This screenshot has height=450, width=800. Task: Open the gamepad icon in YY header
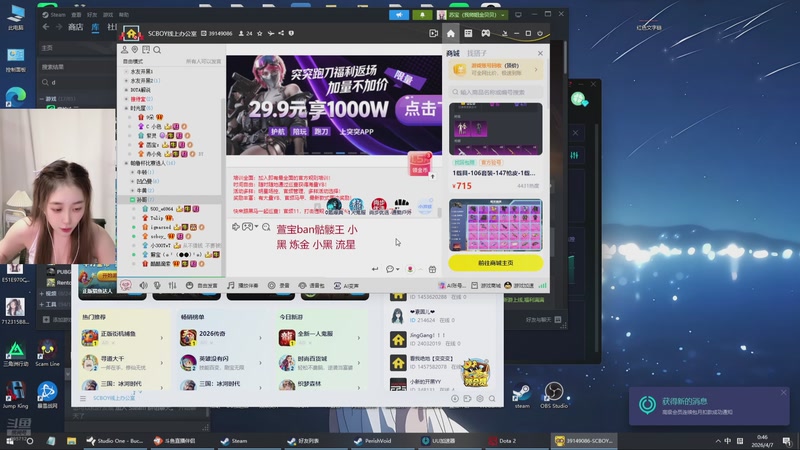(x=485, y=34)
